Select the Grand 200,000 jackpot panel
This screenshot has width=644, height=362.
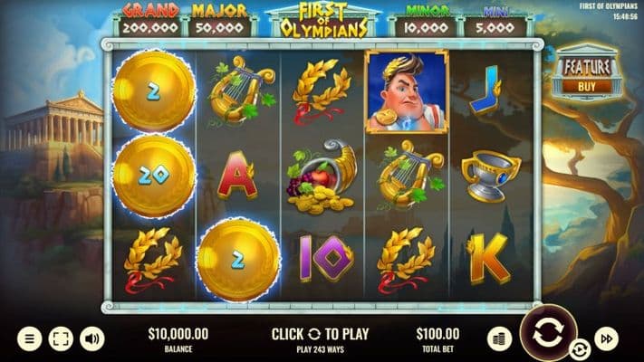click(x=150, y=21)
